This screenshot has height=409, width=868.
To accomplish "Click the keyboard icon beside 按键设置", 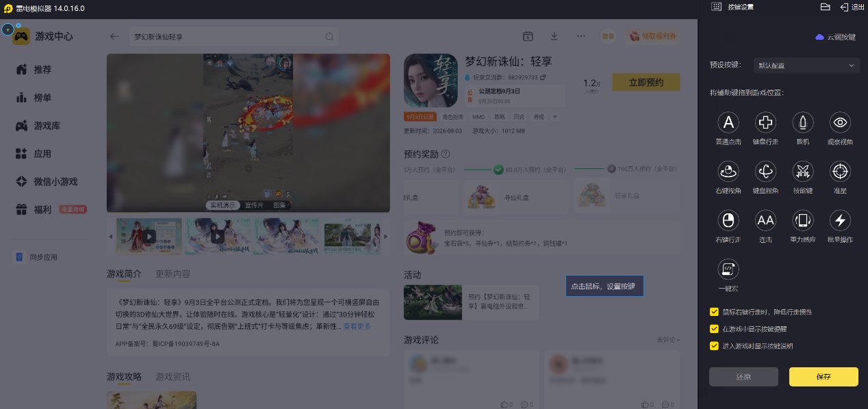I will pos(716,7).
